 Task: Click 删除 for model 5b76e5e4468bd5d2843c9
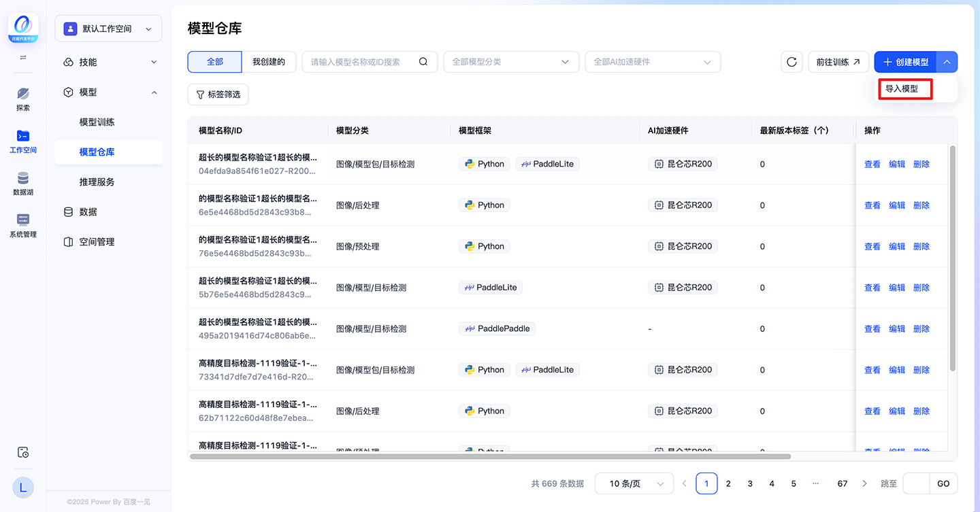(921, 288)
